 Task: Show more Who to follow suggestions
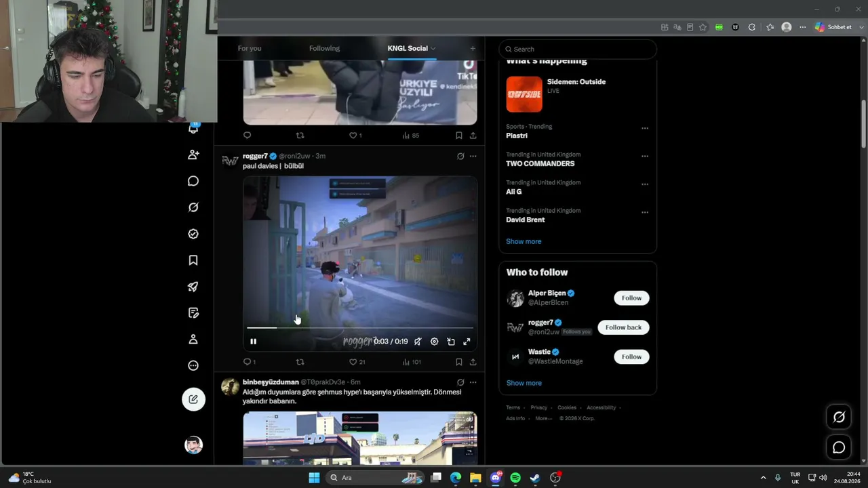[524, 383]
